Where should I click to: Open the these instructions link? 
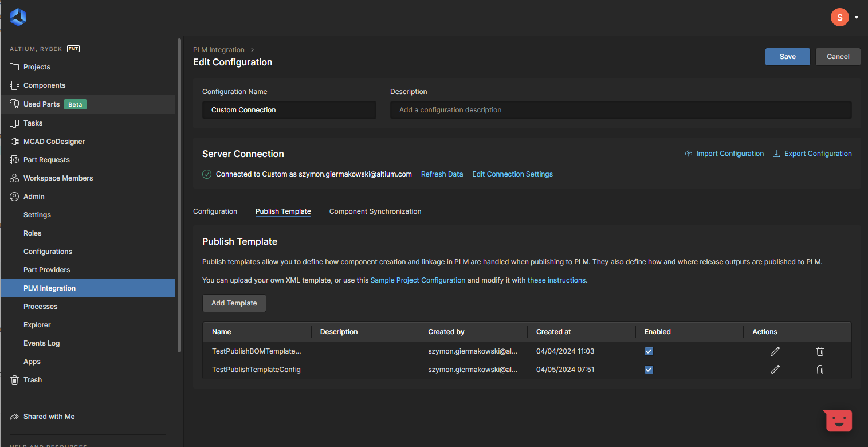[x=556, y=280]
